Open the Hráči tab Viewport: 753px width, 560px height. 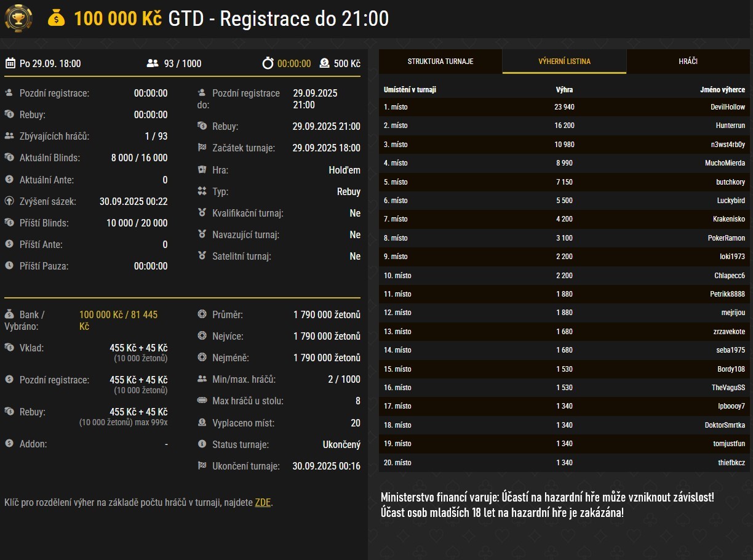point(688,62)
